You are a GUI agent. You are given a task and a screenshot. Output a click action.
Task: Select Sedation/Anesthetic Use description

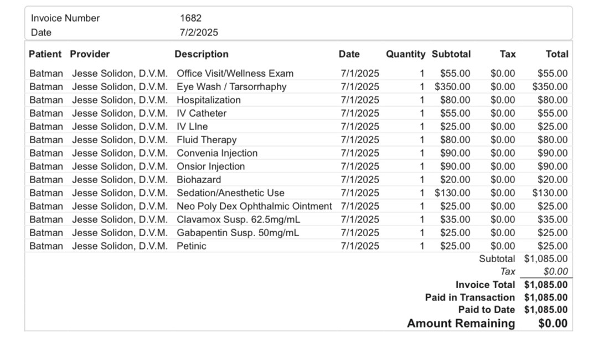click(230, 193)
